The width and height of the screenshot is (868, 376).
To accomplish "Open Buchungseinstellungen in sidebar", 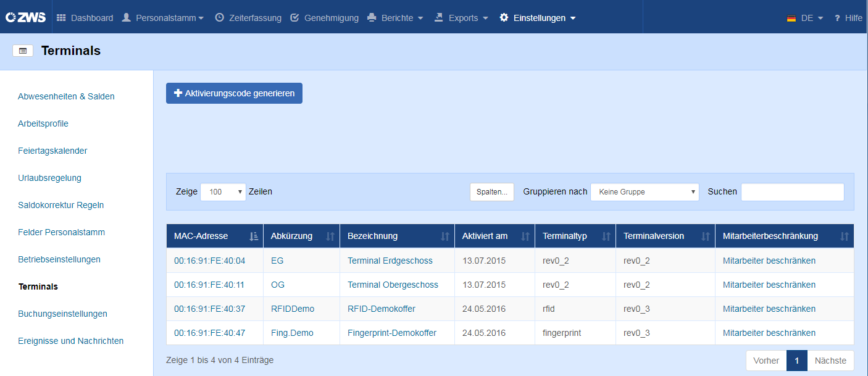I will coord(62,314).
